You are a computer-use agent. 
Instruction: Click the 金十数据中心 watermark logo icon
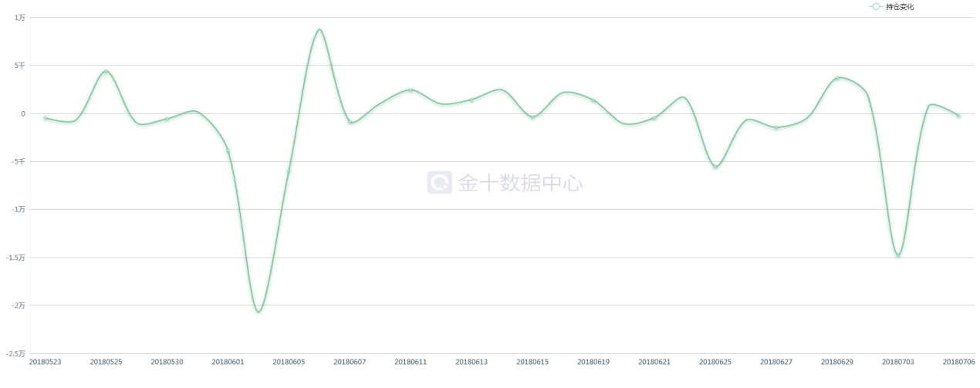pyautogui.click(x=440, y=182)
